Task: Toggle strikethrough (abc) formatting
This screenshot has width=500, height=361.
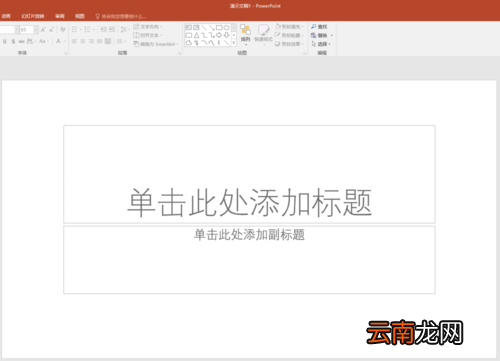Action: click(x=21, y=41)
